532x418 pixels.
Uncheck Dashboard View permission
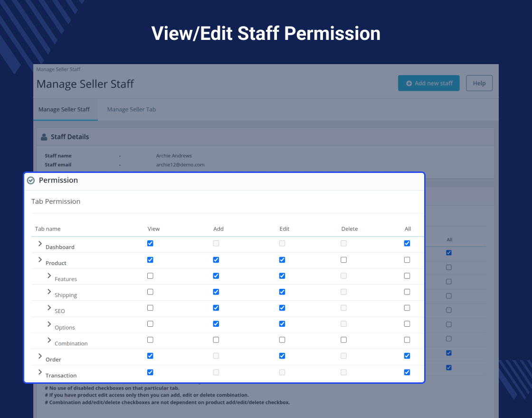150,243
